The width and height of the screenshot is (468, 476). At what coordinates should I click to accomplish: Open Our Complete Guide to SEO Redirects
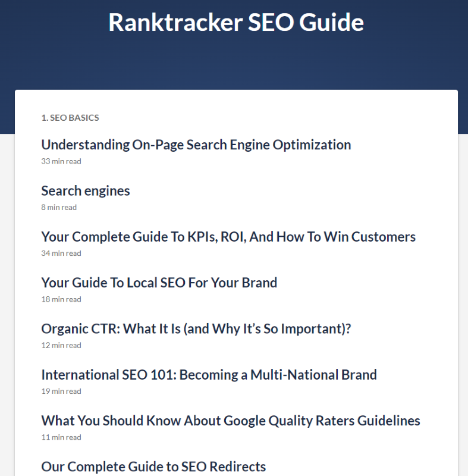point(153,467)
